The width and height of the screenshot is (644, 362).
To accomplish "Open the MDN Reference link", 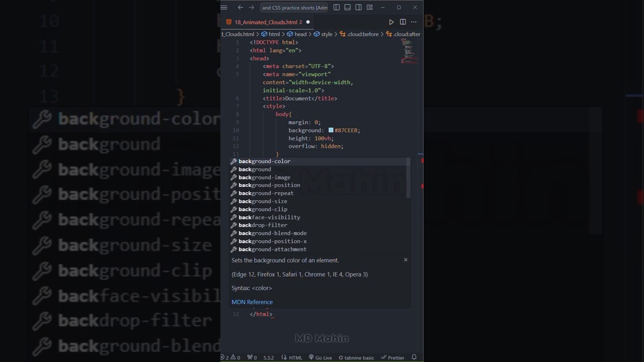I will 252,302.
